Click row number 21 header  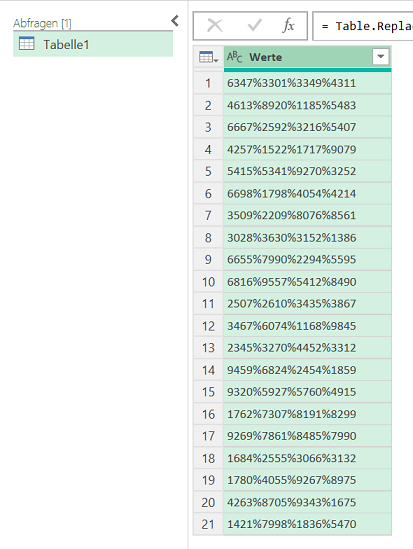pyautogui.click(x=208, y=524)
